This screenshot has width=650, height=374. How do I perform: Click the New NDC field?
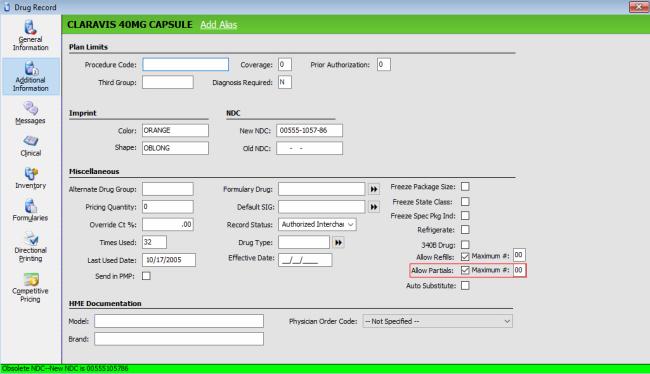pyautogui.click(x=309, y=130)
